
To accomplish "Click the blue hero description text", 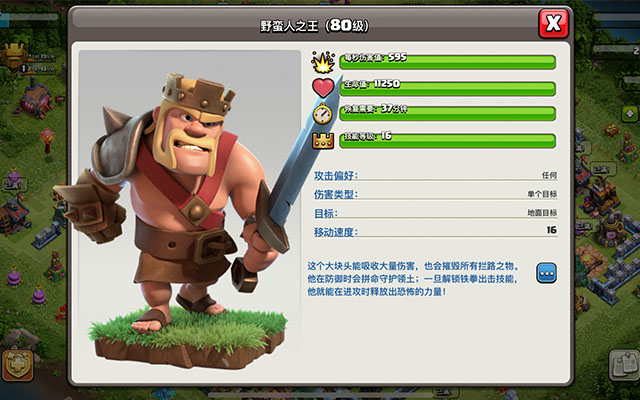I will pos(413,279).
